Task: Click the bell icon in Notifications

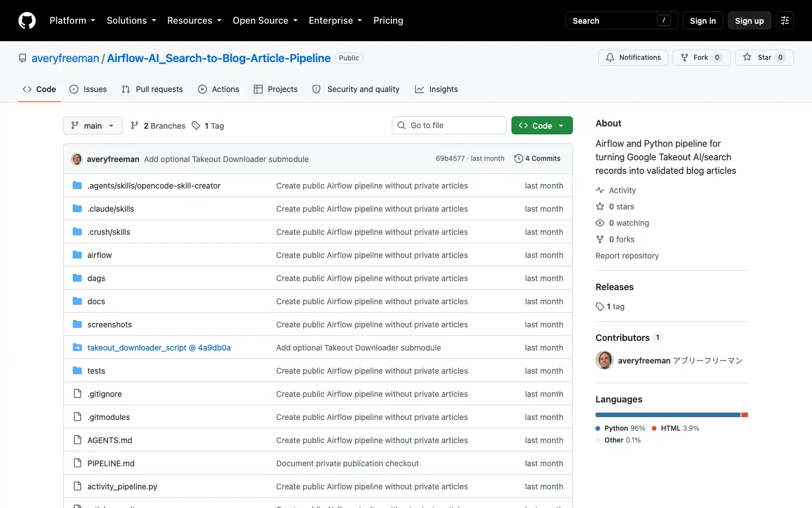Action: pyautogui.click(x=610, y=58)
